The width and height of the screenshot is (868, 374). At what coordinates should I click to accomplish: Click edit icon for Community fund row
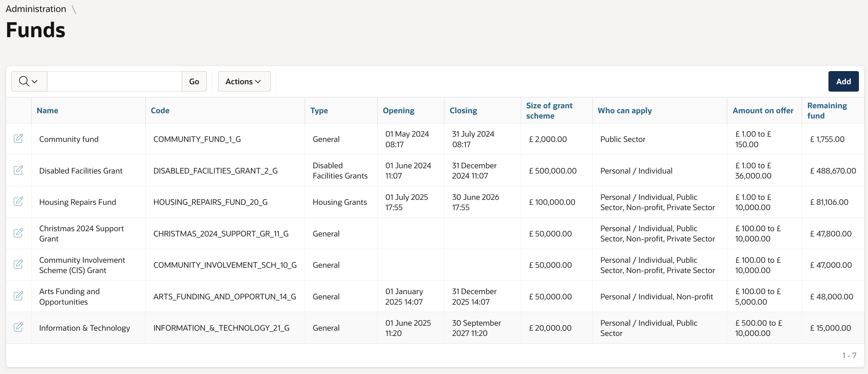[18, 138]
